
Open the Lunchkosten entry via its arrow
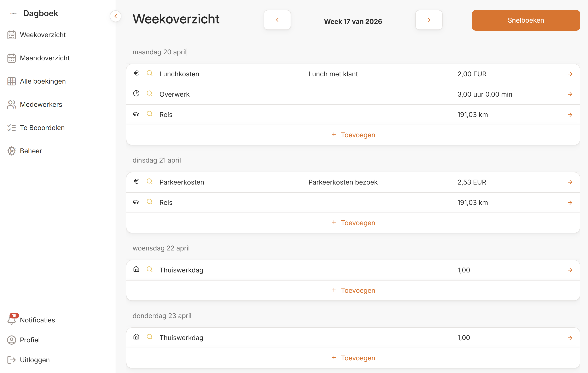point(570,74)
